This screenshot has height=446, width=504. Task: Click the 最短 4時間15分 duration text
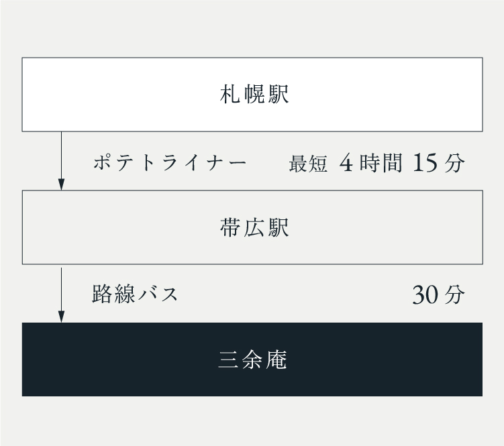pyautogui.click(x=376, y=162)
